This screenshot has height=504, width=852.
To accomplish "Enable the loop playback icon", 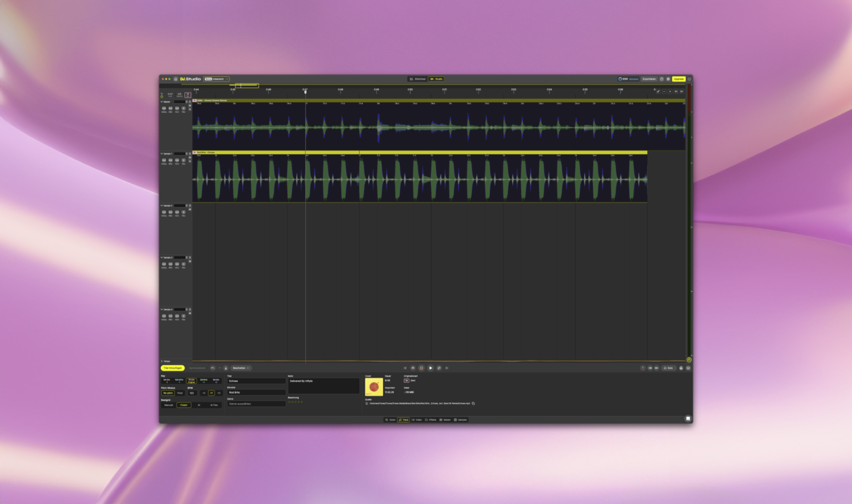I will [x=439, y=368].
